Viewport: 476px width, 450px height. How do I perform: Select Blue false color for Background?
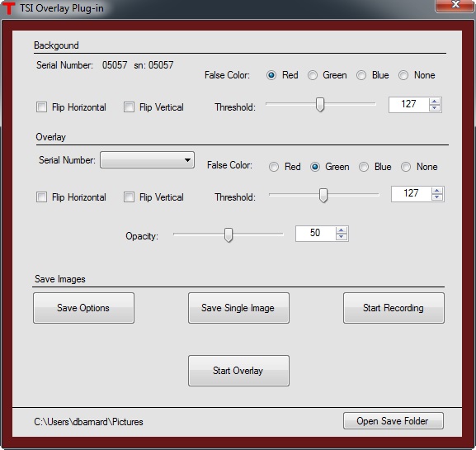[361, 75]
